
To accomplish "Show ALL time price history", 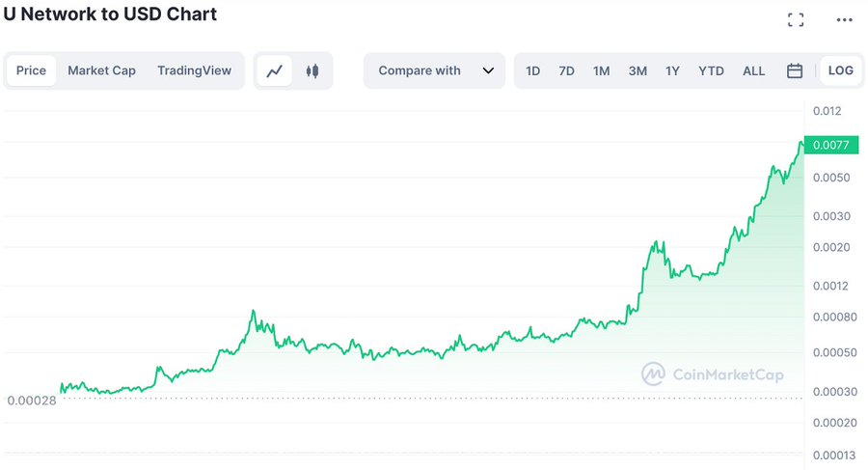I will coord(753,71).
